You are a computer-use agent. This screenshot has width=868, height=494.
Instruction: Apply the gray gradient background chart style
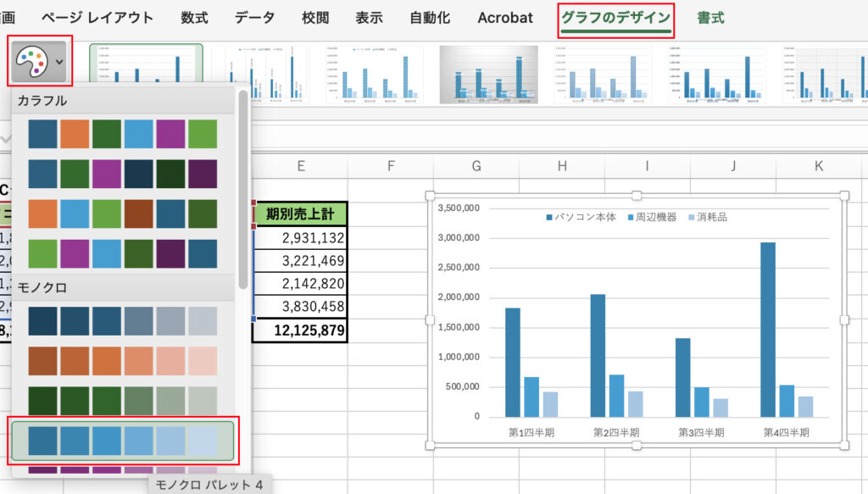tap(489, 75)
